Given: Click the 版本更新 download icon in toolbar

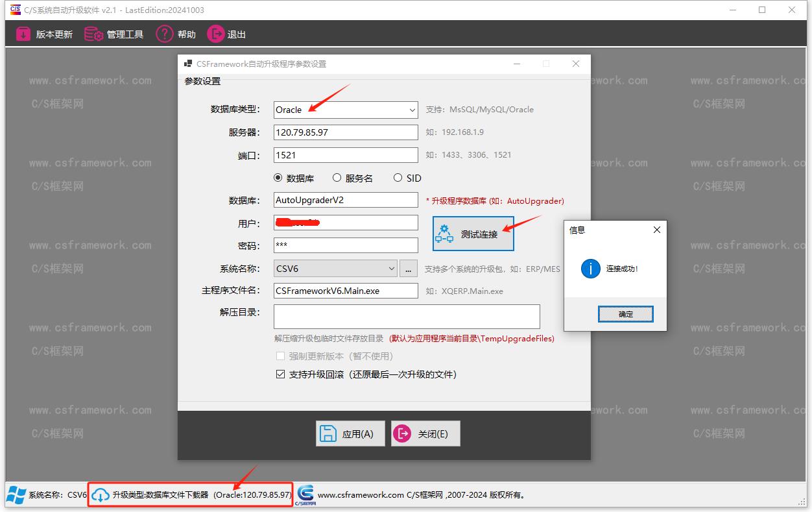Looking at the screenshot, I should (x=23, y=34).
